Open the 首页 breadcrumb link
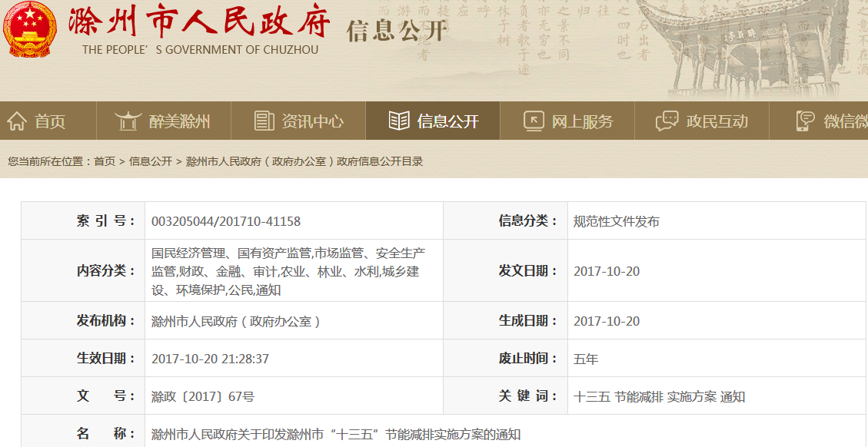This screenshot has width=868, height=447. (x=105, y=161)
